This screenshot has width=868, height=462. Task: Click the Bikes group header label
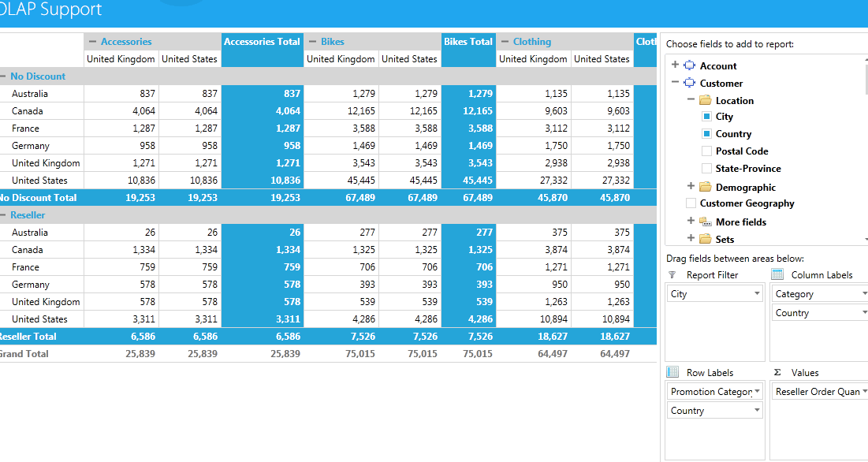332,42
